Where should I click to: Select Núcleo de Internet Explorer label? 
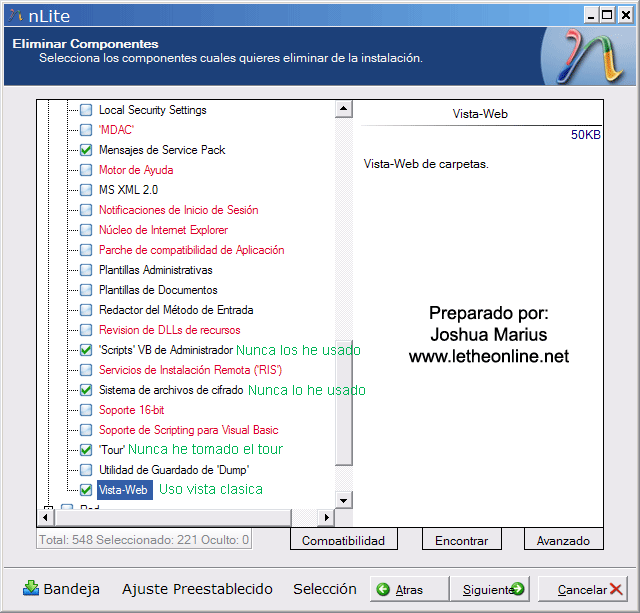(x=163, y=230)
